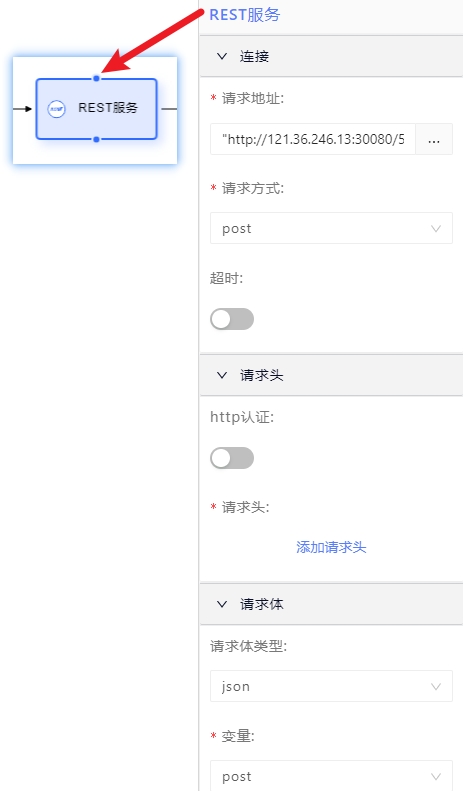Open the 变量 dropdown showing post
Viewport: 463px width, 791px height.
[331, 776]
